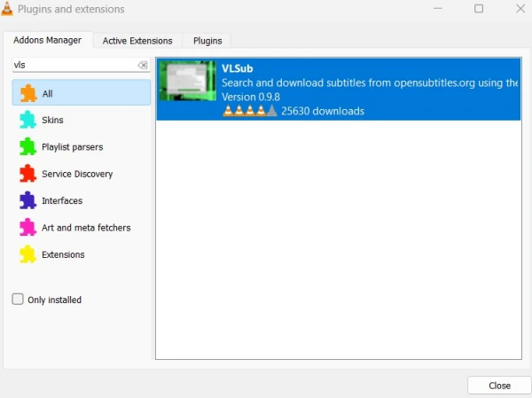Image resolution: width=532 pixels, height=398 pixels.
Task: Click the VLSub cone rating icons
Action: click(250, 111)
